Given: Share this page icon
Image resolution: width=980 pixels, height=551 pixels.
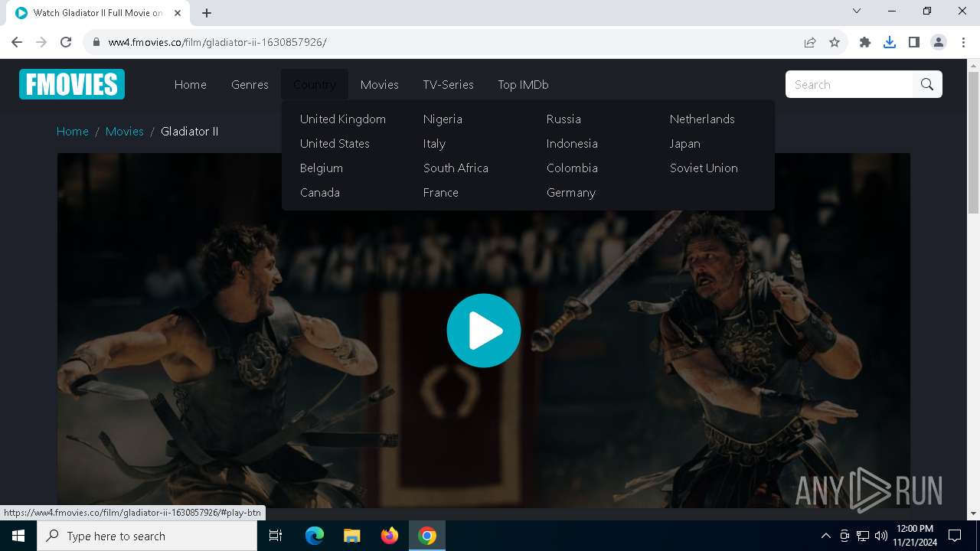Looking at the screenshot, I should tap(810, 42).
